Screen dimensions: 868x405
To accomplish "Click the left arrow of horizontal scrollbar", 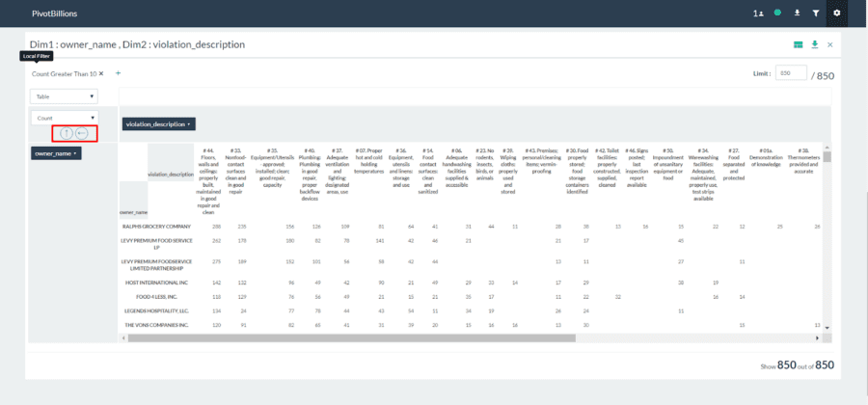I will click(123, 337).
